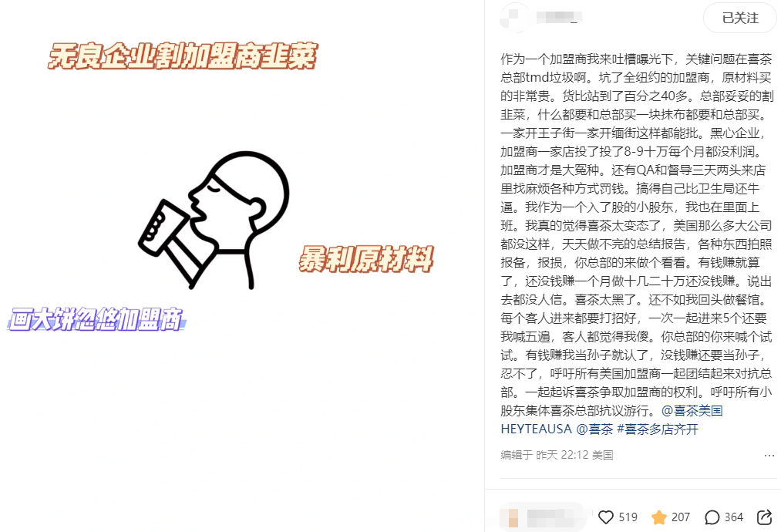Click the drinking person illustration image
The image size is (781, 532).
pos(214,221)
